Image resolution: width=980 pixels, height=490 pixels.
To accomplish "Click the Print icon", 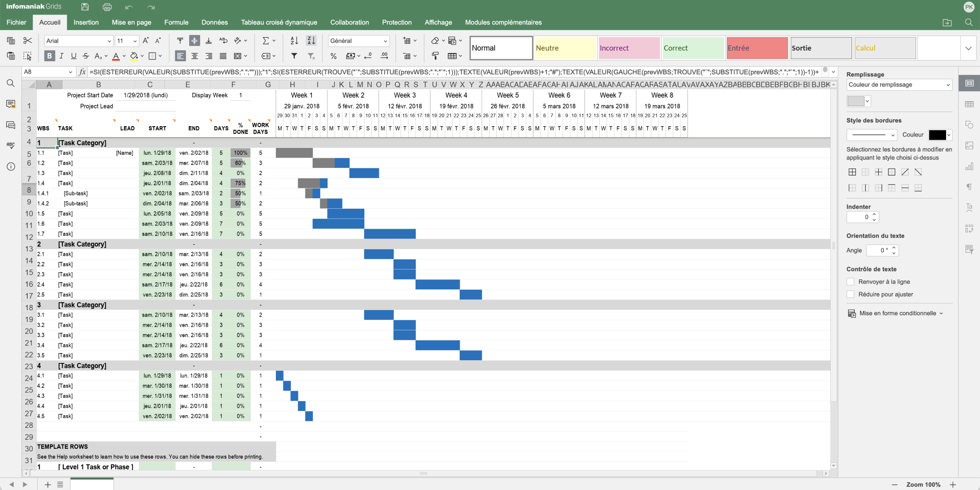I will tap(107, 7).
